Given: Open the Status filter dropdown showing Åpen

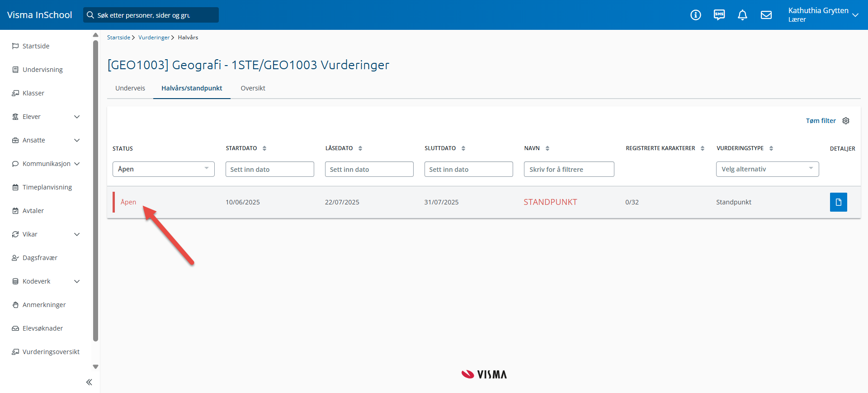Looking at the screenshot, I should tap(164, 169).
